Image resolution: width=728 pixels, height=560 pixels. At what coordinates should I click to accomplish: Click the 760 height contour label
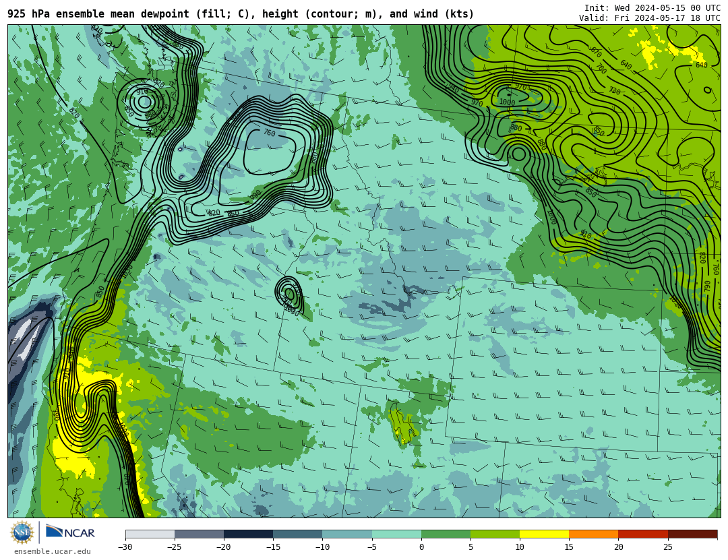(269, 133)
